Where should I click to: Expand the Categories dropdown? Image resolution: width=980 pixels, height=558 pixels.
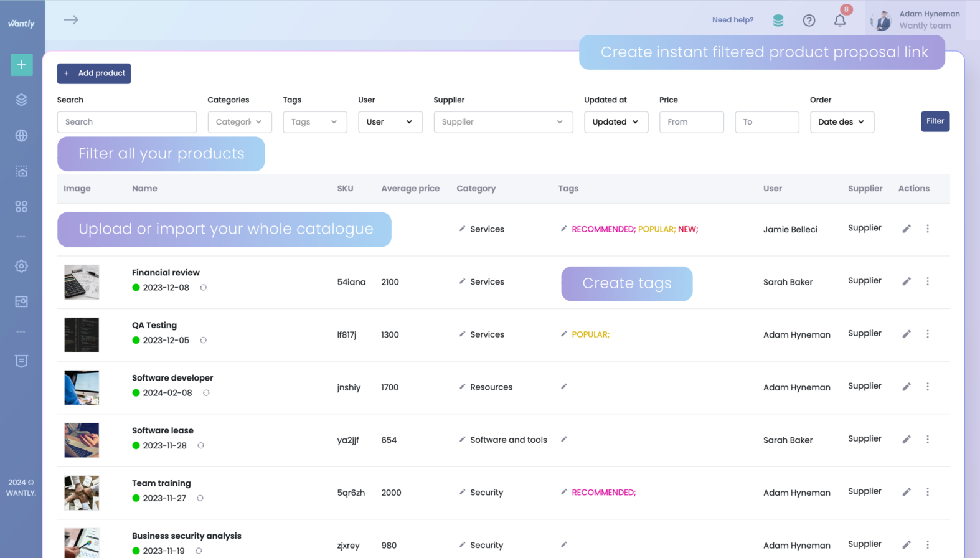point(240,122)
